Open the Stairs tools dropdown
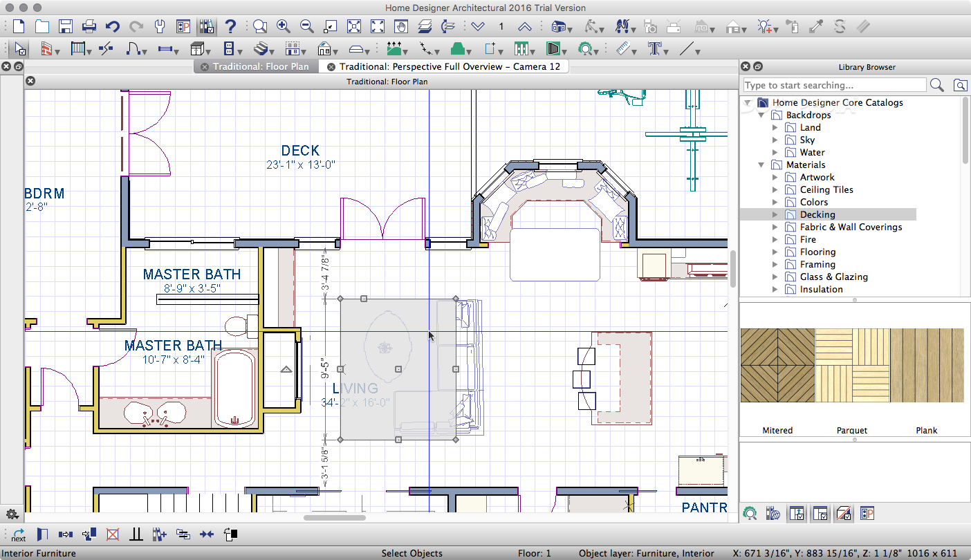The width and height of the screenshot is (971, 560). tap(262, 49)
